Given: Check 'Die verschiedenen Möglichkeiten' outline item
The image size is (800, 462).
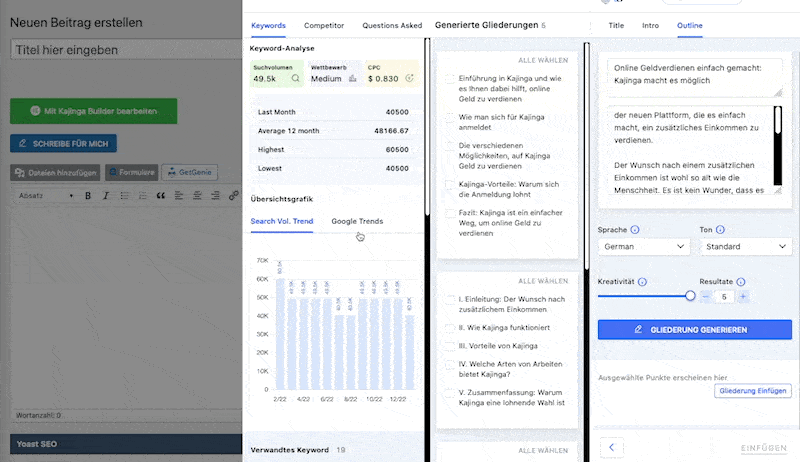Looking at the screenshot, I should coord(449,146).
